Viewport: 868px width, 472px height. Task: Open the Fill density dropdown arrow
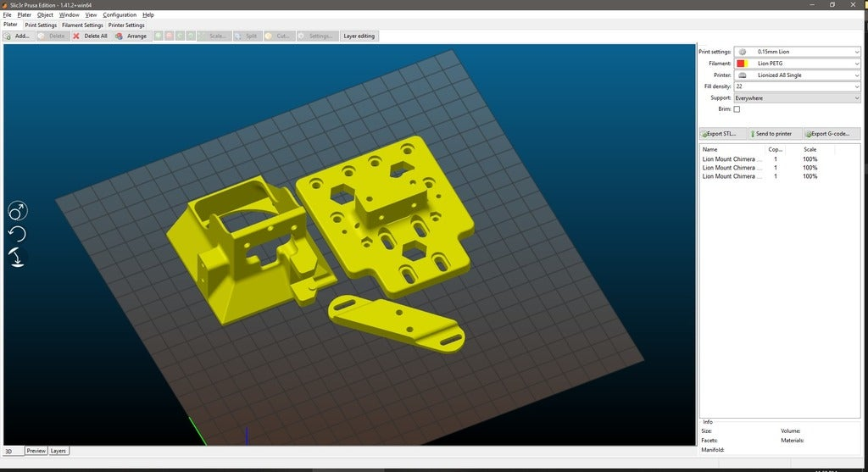[856, 86]
